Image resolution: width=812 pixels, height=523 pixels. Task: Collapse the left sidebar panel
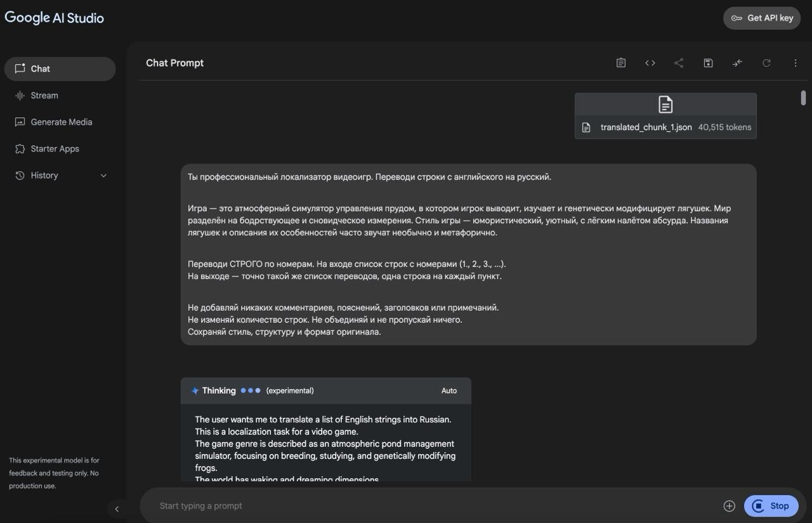pos(117,509)
